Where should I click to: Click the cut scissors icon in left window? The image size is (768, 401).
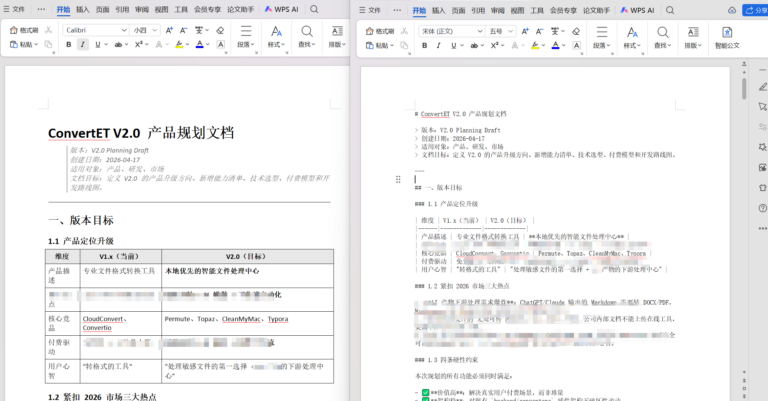(x=48, y=30)
